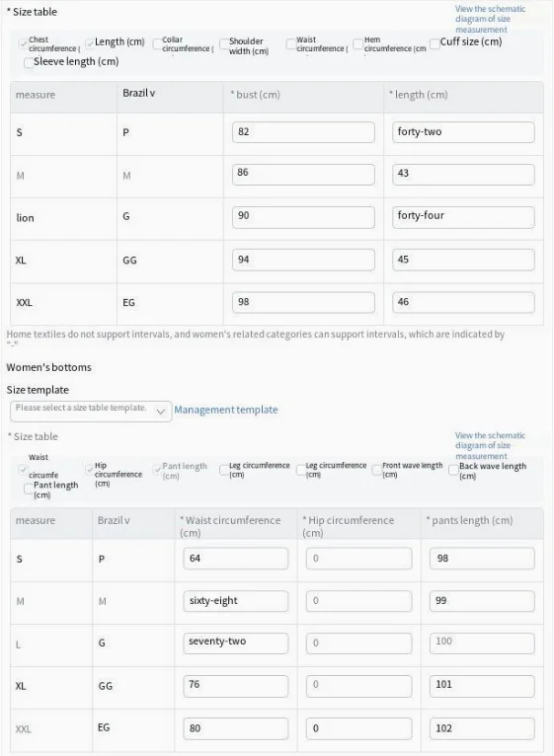This screenshot has width=554, height=756.
Task: Edit the waist circumference field sixty-eight
Action: [235, 601]
